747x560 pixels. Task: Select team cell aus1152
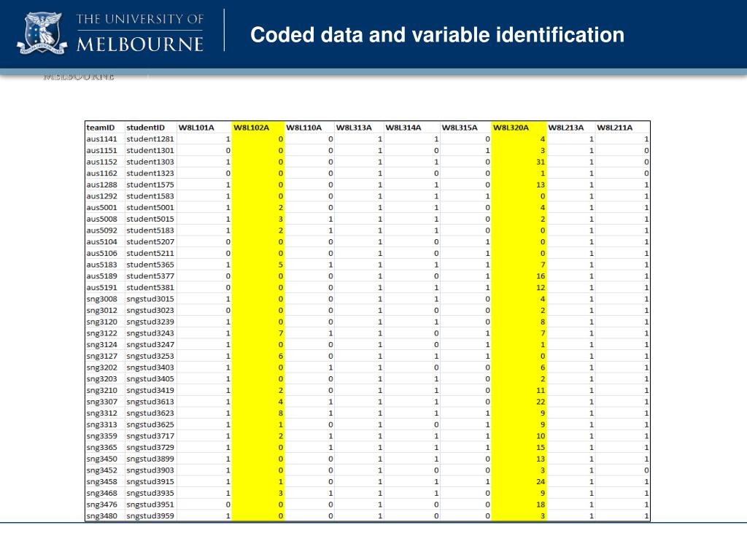click(x=101, y=162)
